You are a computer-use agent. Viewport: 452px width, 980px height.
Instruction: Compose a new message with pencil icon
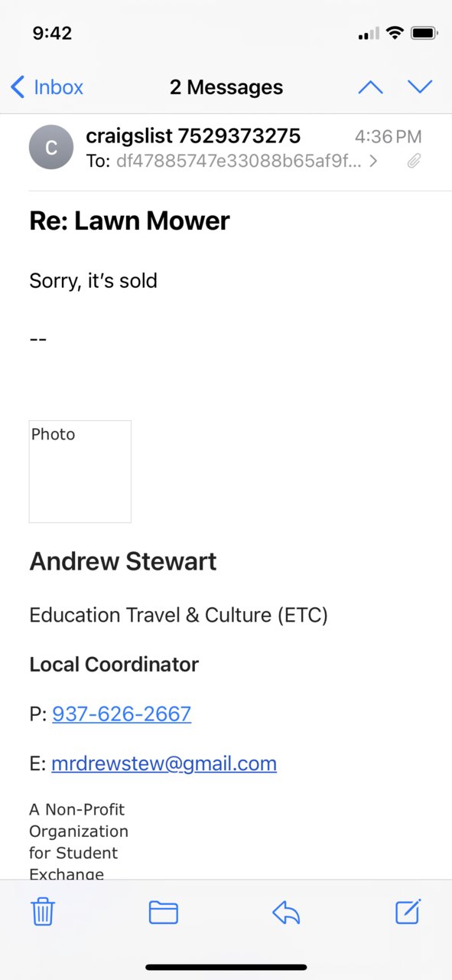[x=408, y=911]
